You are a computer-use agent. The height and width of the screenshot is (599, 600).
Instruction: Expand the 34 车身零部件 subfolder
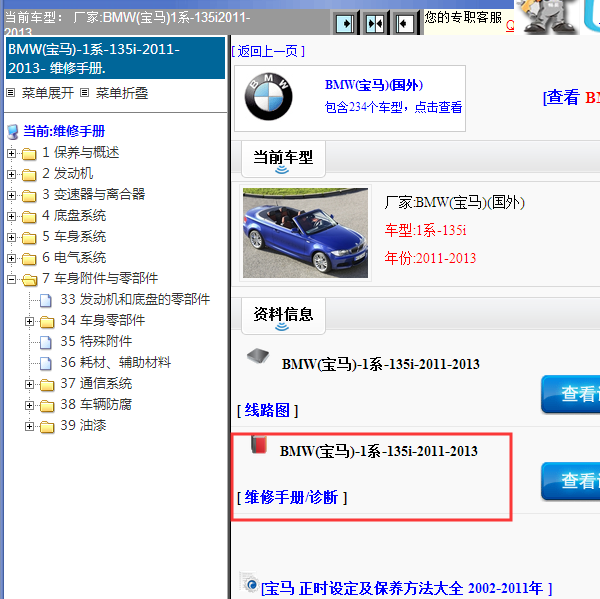coord(29,322)
